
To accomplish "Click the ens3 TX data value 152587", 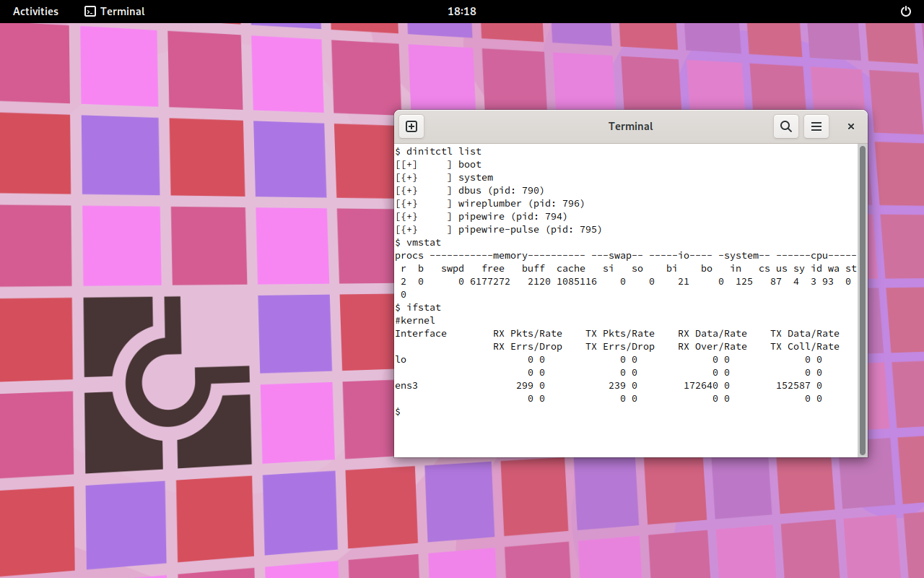I will (x=793, y=386).
